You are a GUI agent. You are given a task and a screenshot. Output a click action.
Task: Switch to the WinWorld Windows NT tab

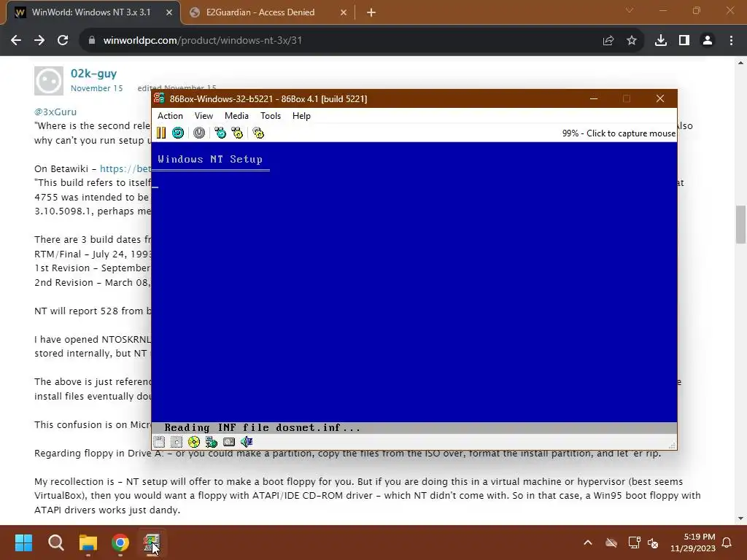90,12
